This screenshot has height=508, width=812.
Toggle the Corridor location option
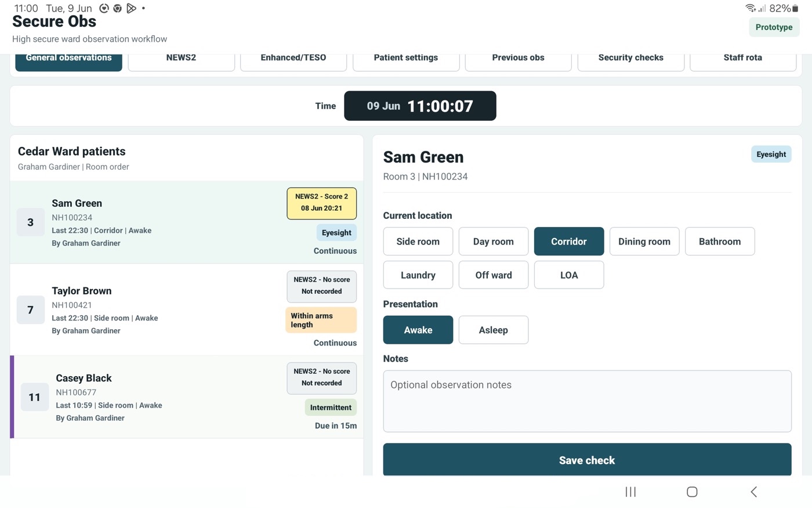click(x=569, y=242)
